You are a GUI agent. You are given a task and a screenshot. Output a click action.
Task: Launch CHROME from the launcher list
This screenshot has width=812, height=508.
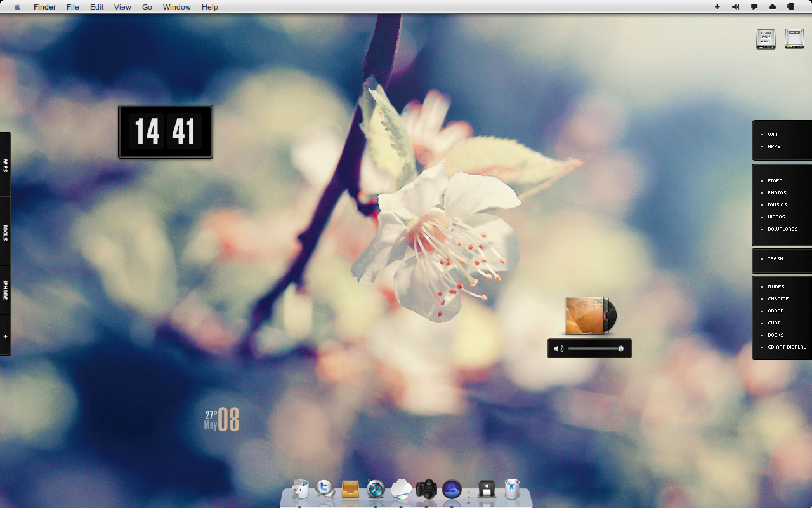(x=778, y=299)
